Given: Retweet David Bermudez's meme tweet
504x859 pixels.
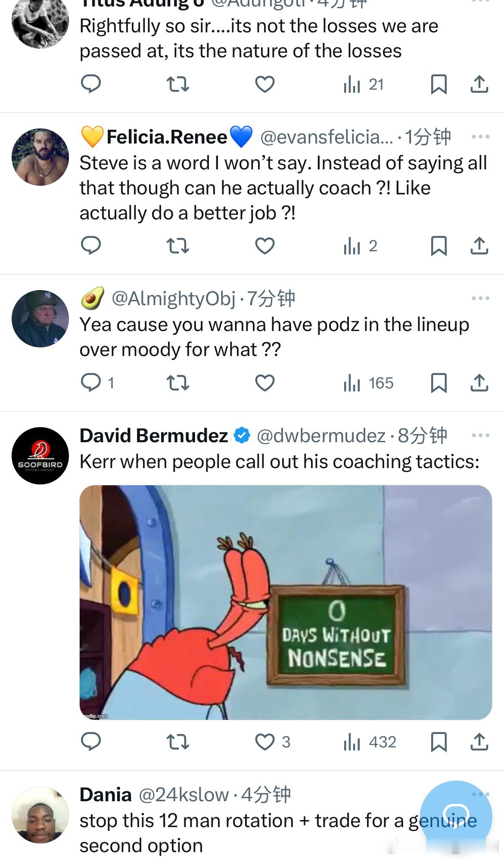Looking at the screenshot, I should 177,742.
